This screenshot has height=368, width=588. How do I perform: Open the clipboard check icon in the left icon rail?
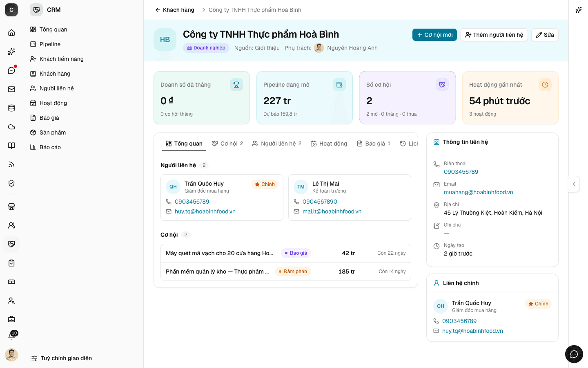click(11, 263)
